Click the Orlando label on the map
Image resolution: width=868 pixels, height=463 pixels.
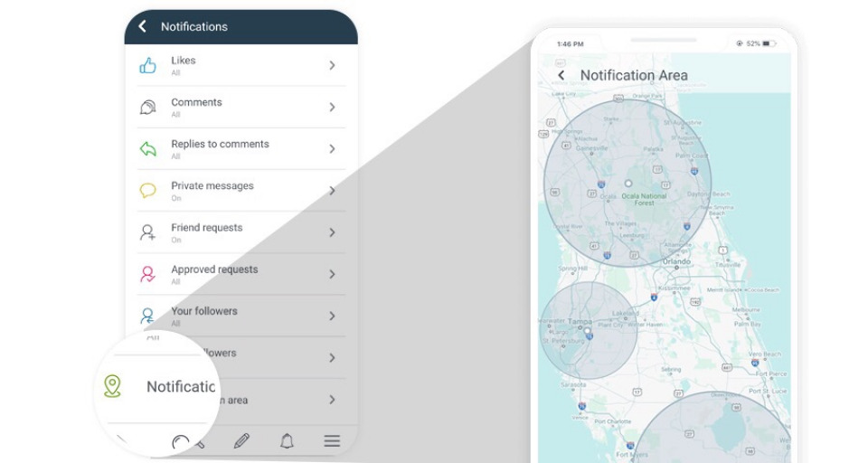pyautogui.click(x=676, y=260)
